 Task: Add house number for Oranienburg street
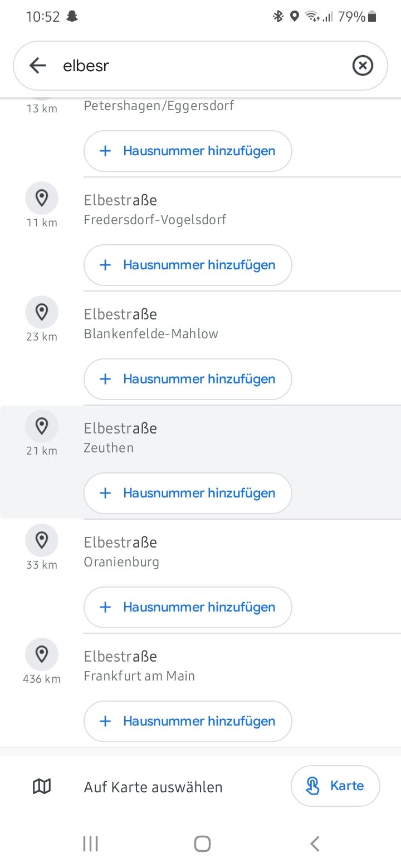click(188, 607)
